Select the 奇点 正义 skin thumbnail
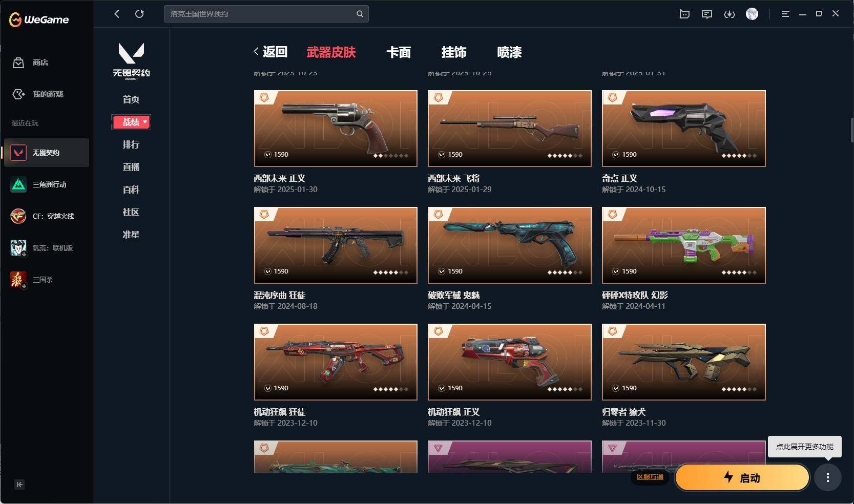The height and width of the screenshot is (504, 854). pyautogui.click(x=684, y=129)
